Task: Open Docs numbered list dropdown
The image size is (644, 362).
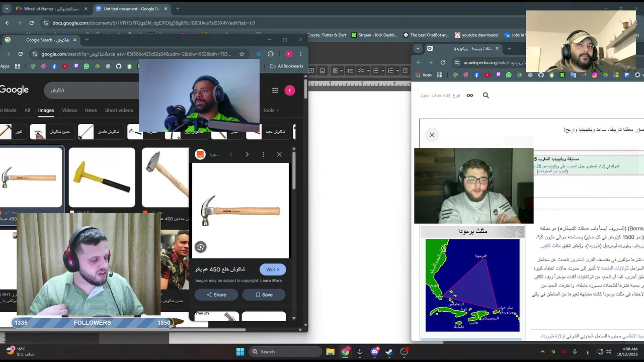Action: pos(392,71)
